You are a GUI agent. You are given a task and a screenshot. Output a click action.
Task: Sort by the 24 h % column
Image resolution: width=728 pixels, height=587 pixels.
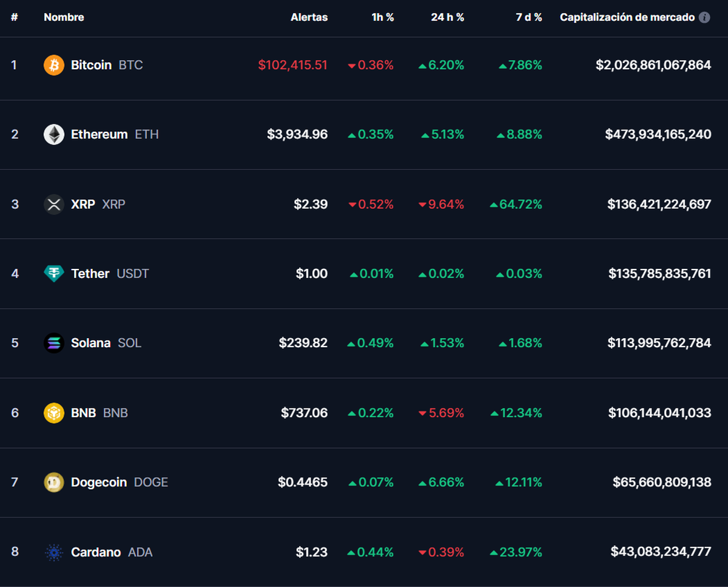click(x=447, y=18)
